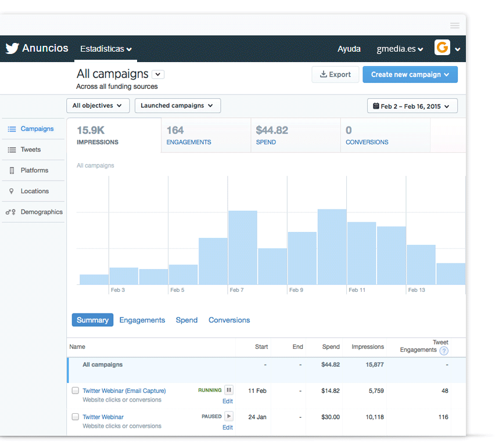Pause the Twitter Webinar (Email Capture) campaign

229,390
